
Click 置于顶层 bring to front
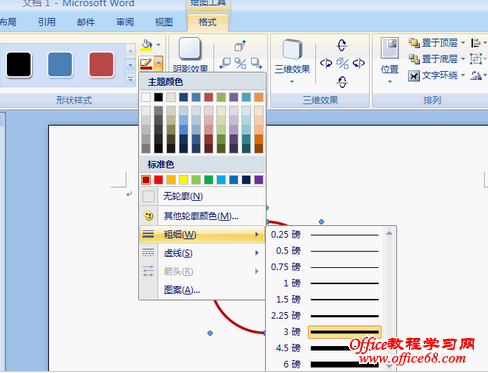click(433, 43)
